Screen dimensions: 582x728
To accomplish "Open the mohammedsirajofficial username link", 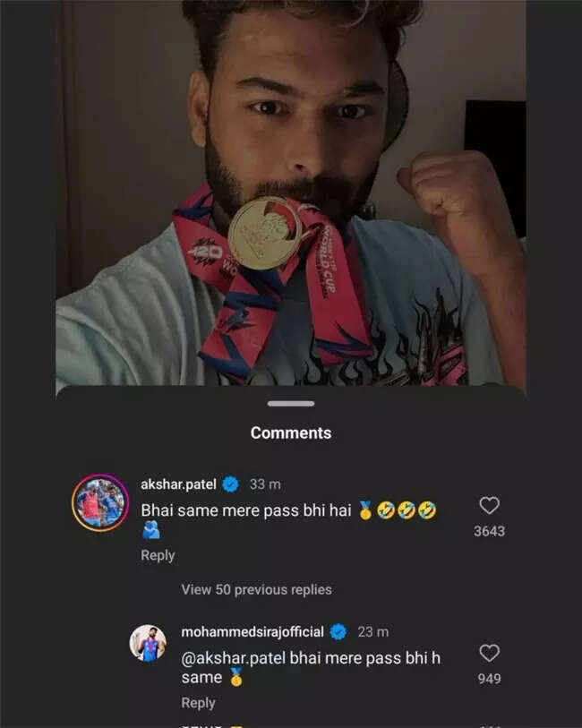I will 252,632.
